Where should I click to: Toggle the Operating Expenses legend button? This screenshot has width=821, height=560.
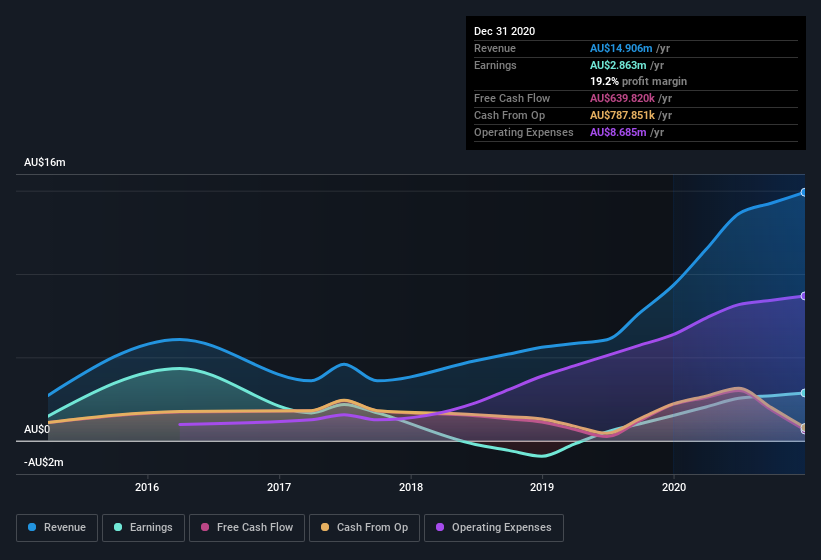tap(494, 528)
